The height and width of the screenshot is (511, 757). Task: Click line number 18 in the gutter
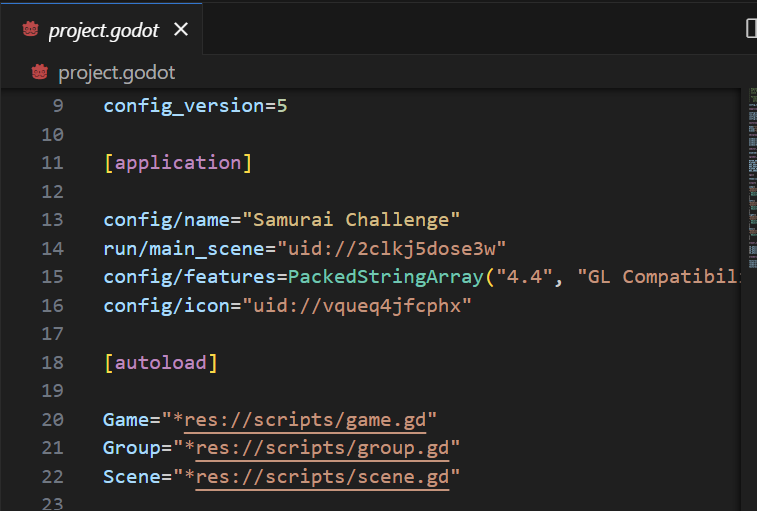[x=53, y=363]
